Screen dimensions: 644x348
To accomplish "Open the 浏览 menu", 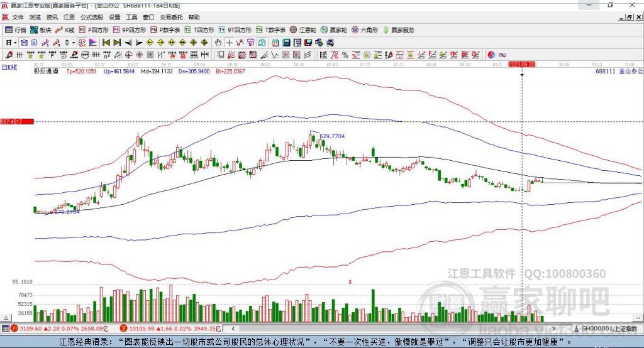I will pos(35,17).
